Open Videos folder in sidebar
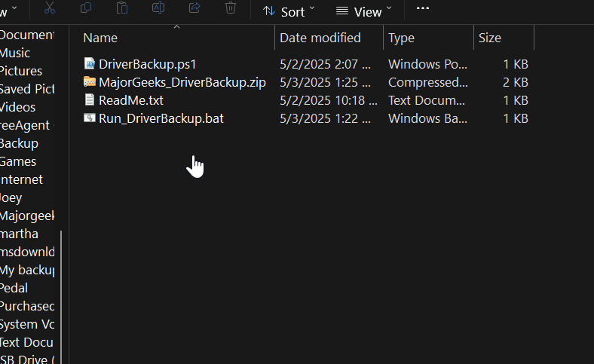This screenshot has height=364, width=594. [17, 107]
